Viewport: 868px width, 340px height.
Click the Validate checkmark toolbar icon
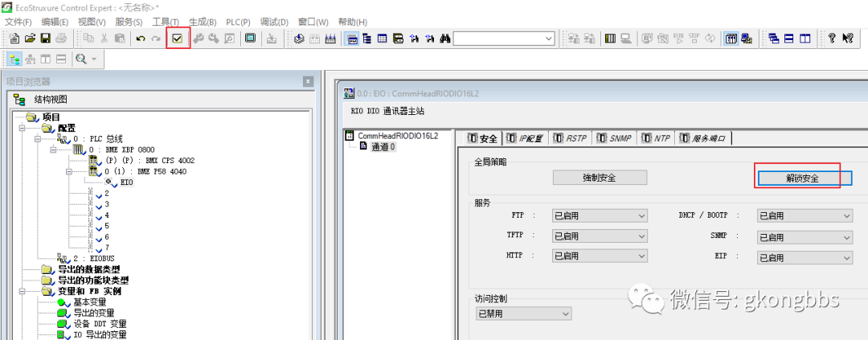tap(178, 39)
